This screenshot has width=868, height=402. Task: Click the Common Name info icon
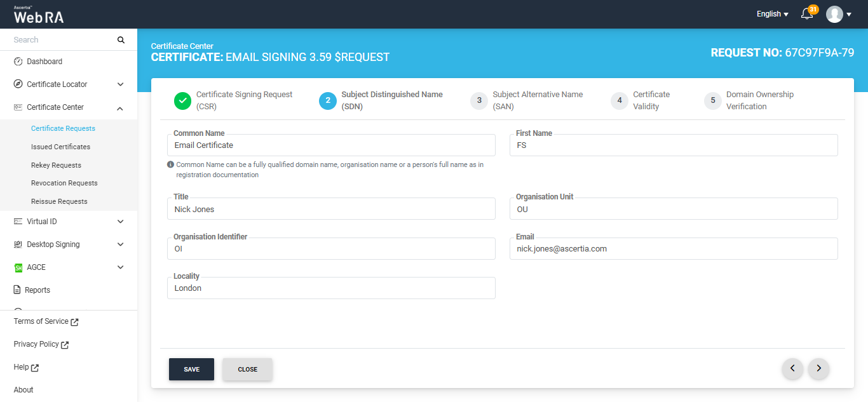tap(170, 164)
